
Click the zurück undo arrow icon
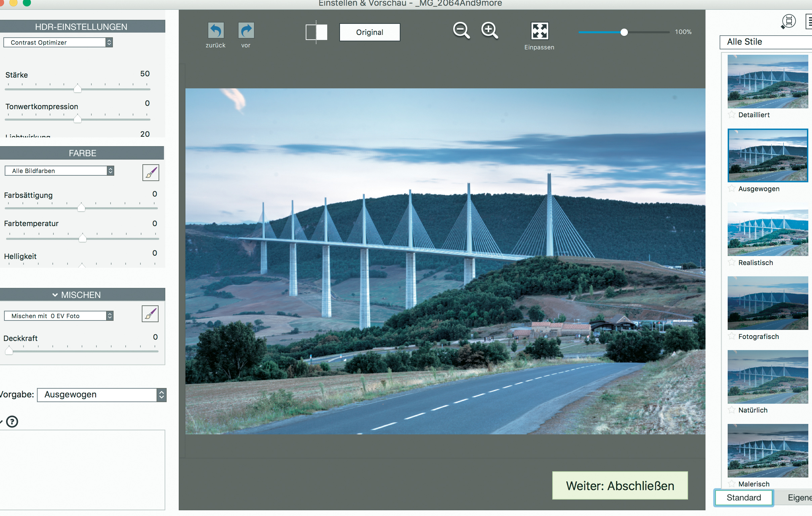point(215,31)
